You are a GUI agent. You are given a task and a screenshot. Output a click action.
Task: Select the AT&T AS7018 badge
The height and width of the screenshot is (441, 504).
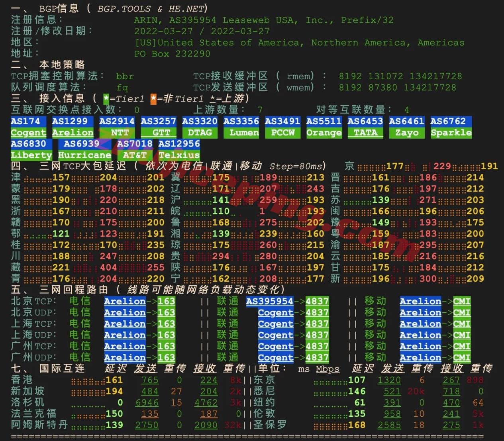135,149
